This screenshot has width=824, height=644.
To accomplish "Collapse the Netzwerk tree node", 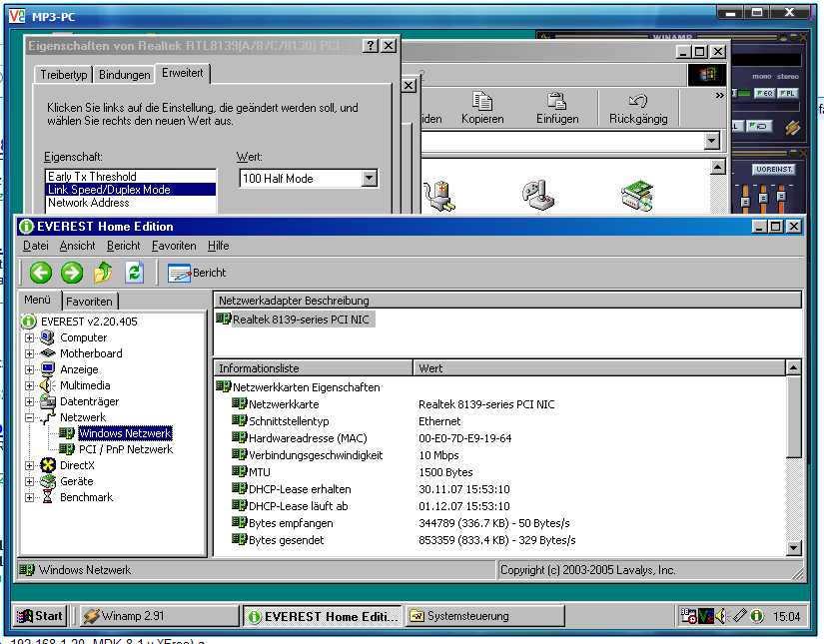I will 29,417.
